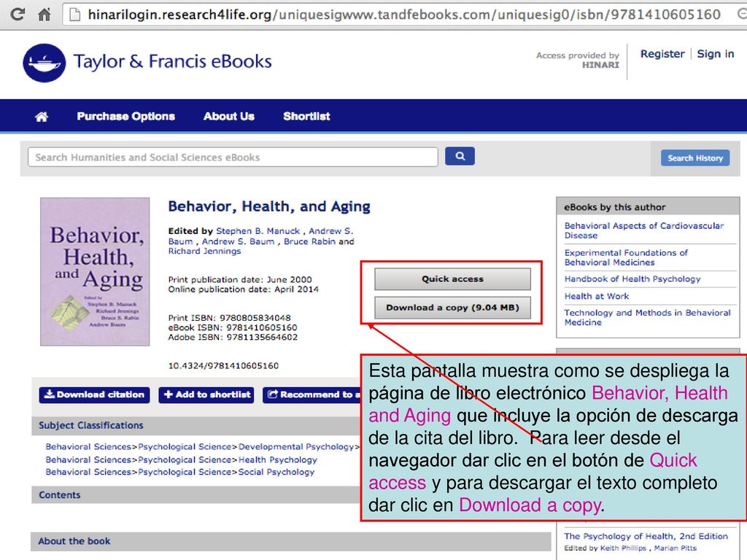Click the Download citation button
The width and height of the screenshot is (747, 560).
[94, 394]
